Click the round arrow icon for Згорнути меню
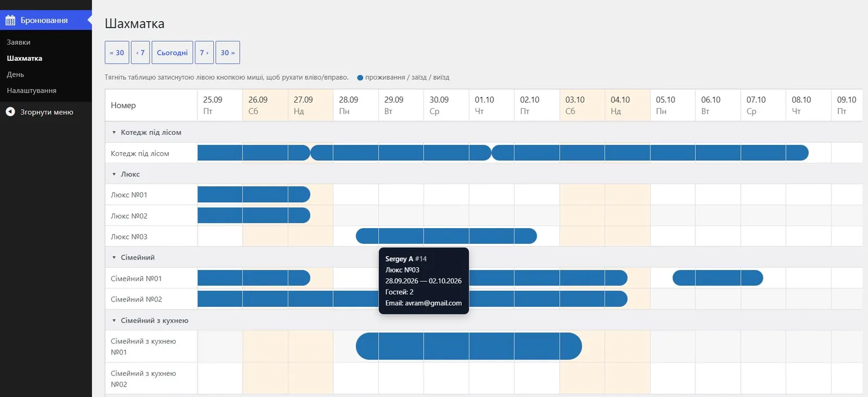 point(10,112)
